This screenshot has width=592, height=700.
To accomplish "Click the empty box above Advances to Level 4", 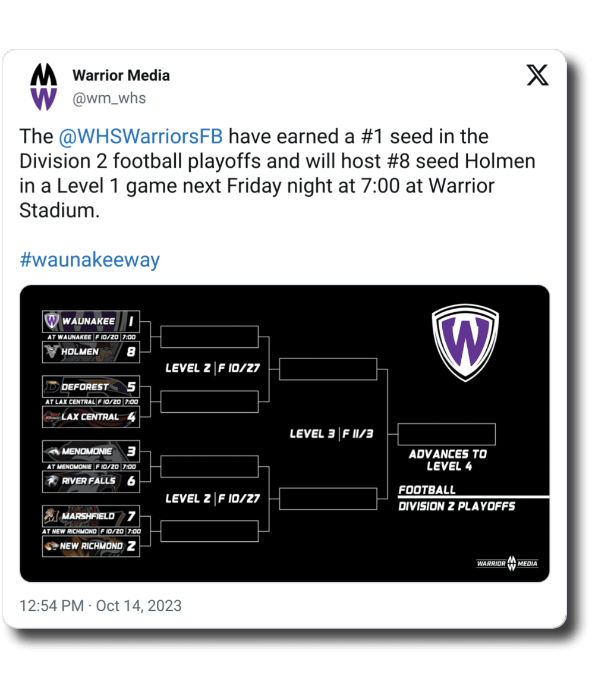I will (446, 434).
